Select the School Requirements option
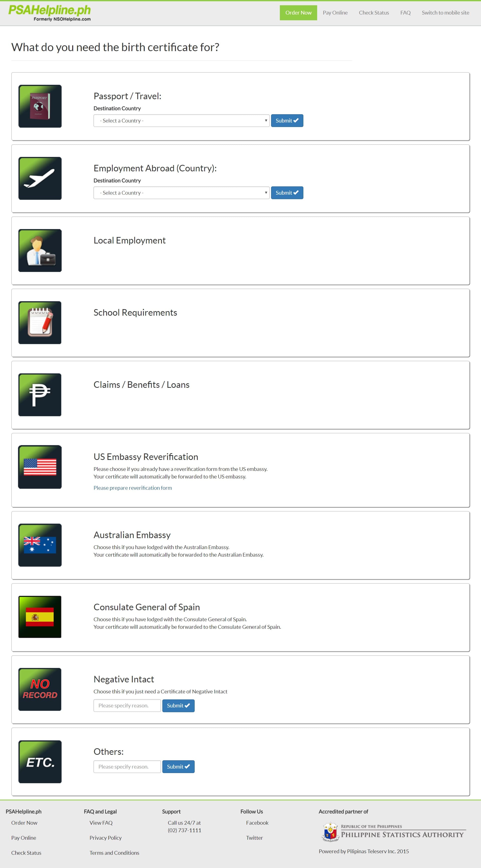The height and width of the screenshot is (868, 481). (x=135, y=312)
